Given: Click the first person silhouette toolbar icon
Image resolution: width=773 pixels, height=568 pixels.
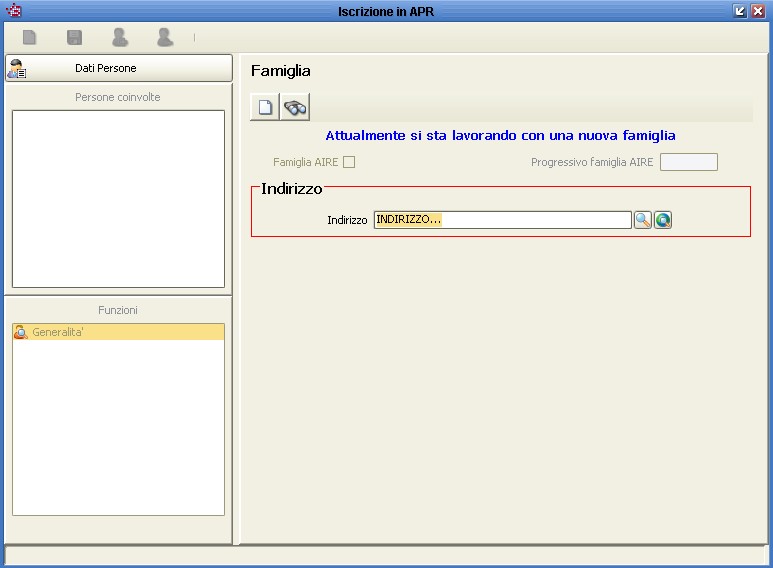Looking at the screenshot, I should pos(120,37).
